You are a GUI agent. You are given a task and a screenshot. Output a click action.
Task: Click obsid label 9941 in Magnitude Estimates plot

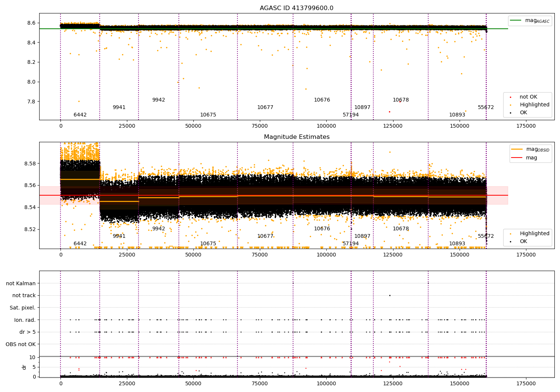(x=119, y=236)
